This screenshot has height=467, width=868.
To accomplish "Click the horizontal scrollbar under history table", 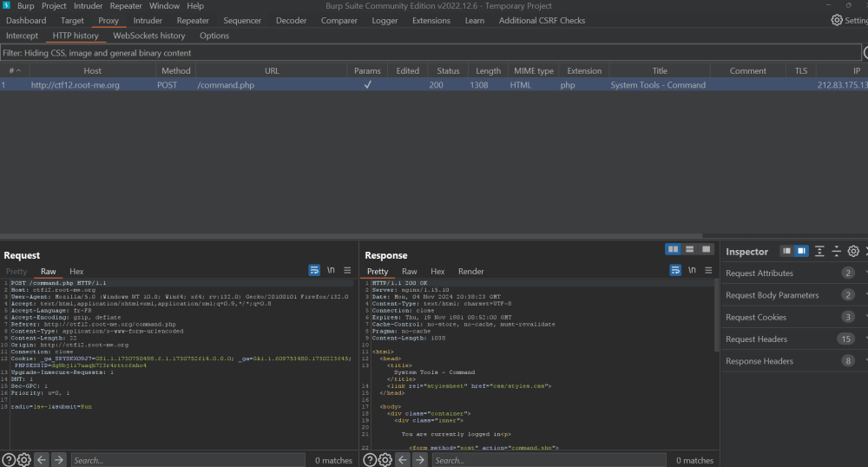I will (351, 236).
